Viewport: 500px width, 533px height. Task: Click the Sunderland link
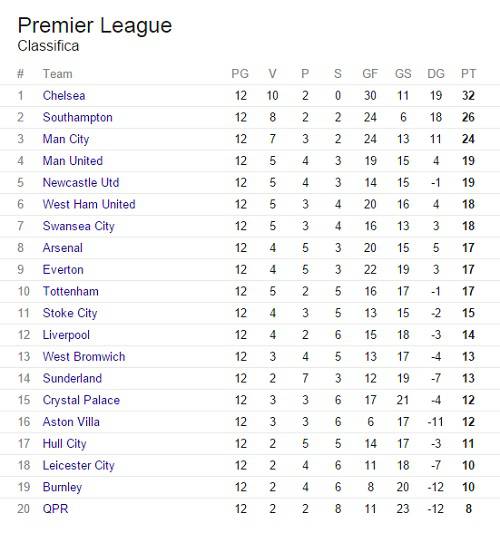[x=72, y=378]
